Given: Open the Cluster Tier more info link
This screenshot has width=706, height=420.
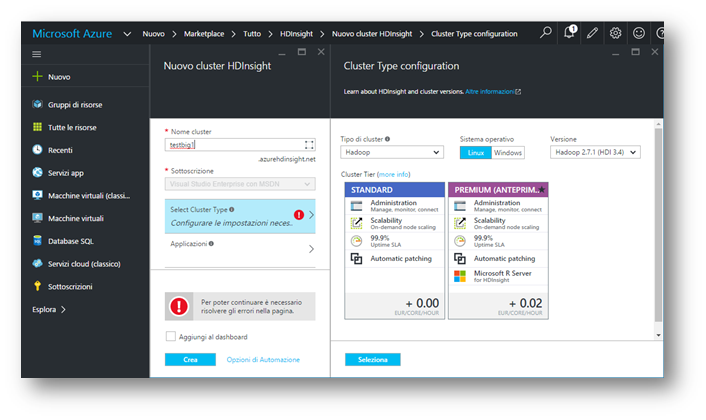Looking at the screenshot, I should [394, 174].
